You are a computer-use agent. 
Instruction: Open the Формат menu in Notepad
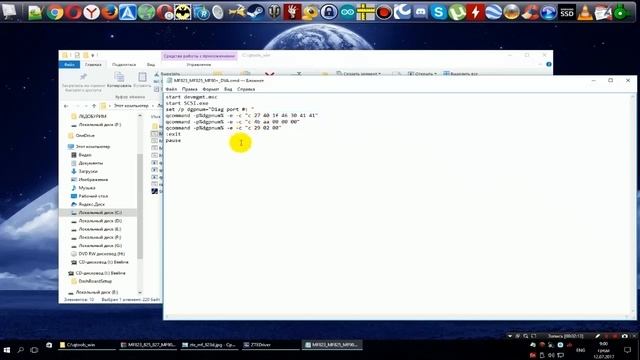click(211, 89)
